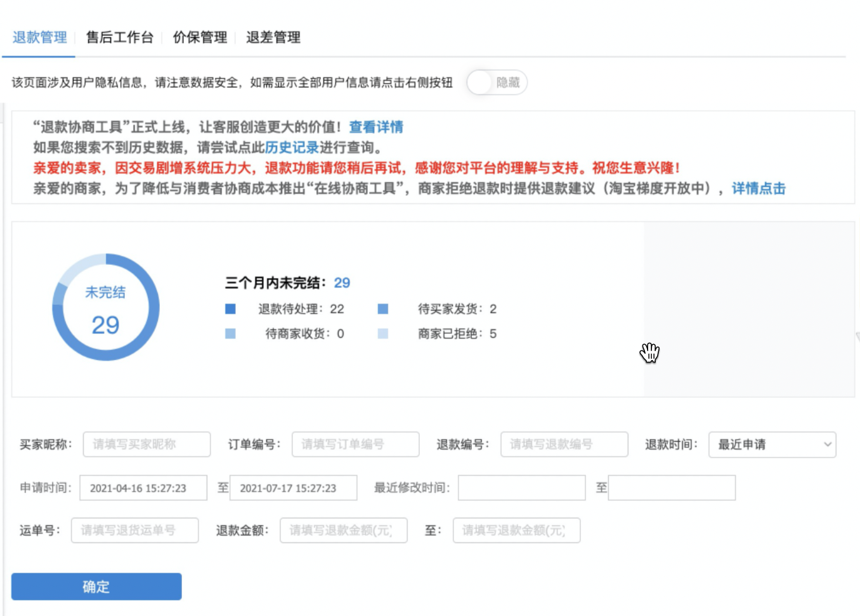Screen dimensions: 860x616
Task: Click the 查看详情 link
Action: 376,127
